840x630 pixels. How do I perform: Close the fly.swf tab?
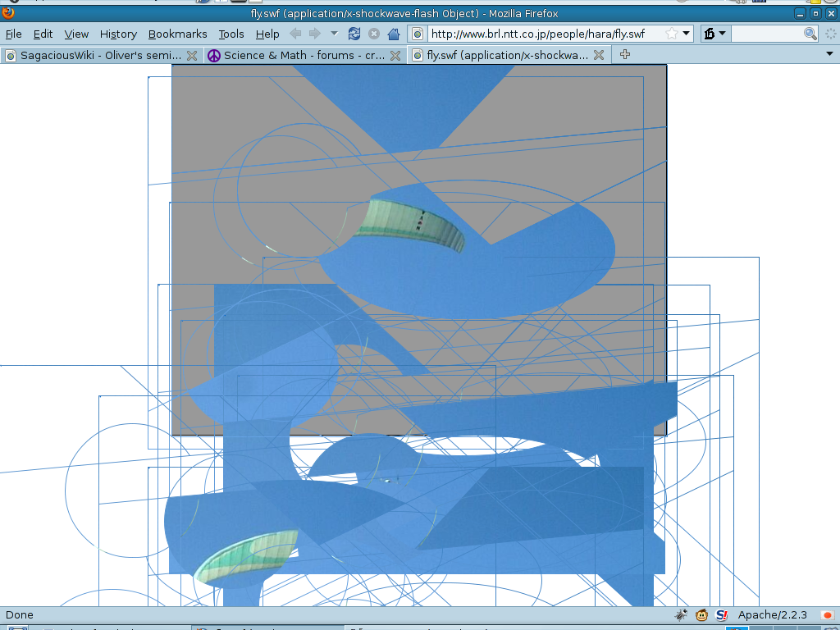point(599,55)
